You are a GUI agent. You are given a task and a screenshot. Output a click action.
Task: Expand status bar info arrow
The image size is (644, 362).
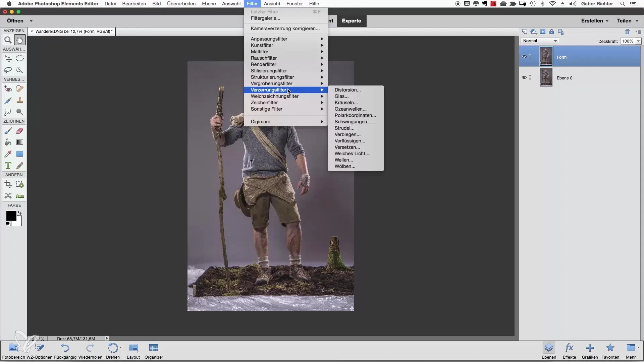(107, 339)
